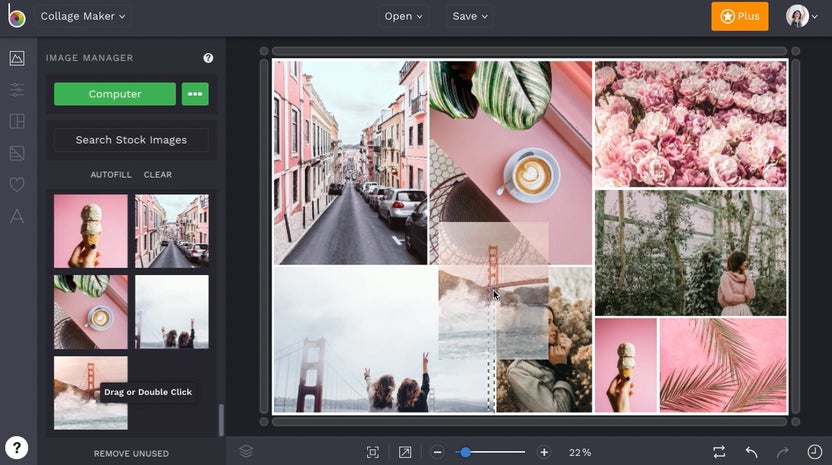Click the fit to screen icon
832x465 pixels.
tap(373, 452)
